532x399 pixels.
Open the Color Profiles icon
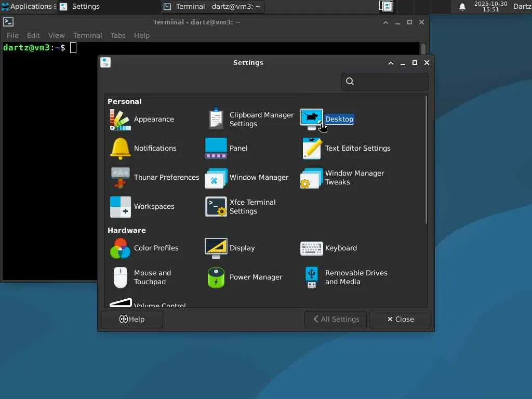point(120,248)
